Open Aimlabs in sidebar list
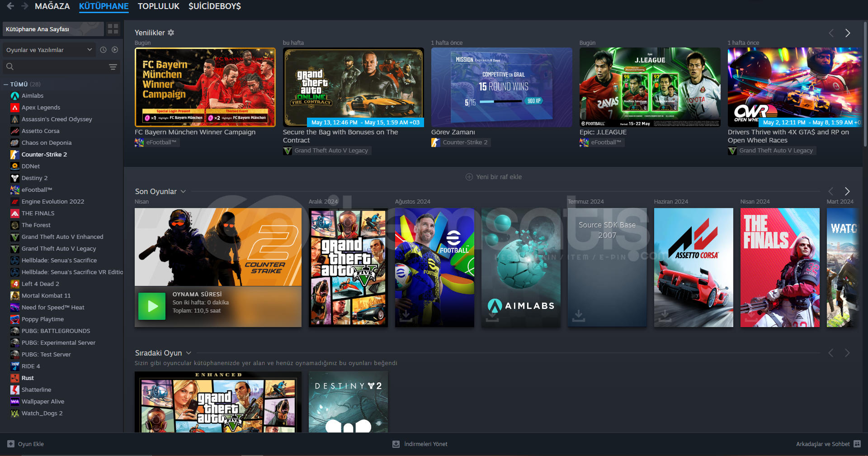 [33, 96]
